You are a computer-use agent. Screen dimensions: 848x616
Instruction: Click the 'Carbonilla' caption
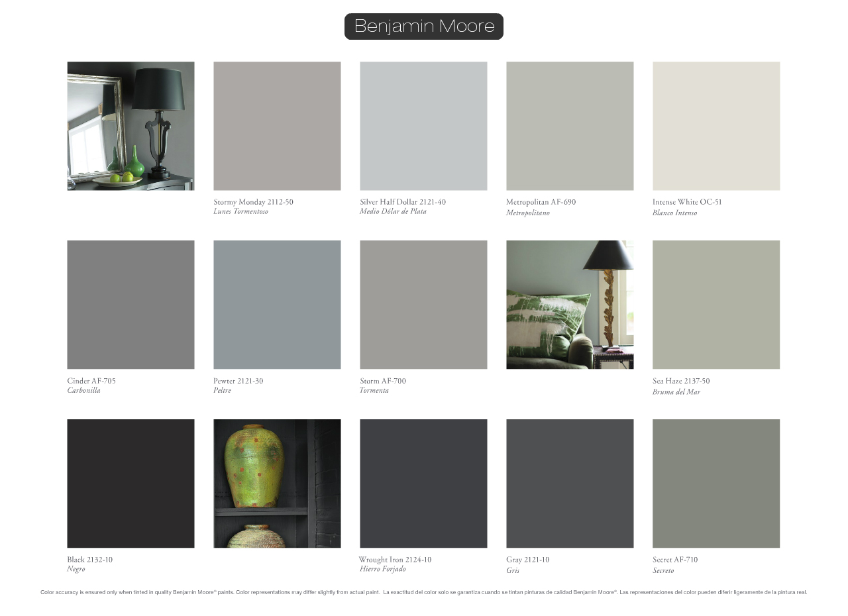point(83,391)
